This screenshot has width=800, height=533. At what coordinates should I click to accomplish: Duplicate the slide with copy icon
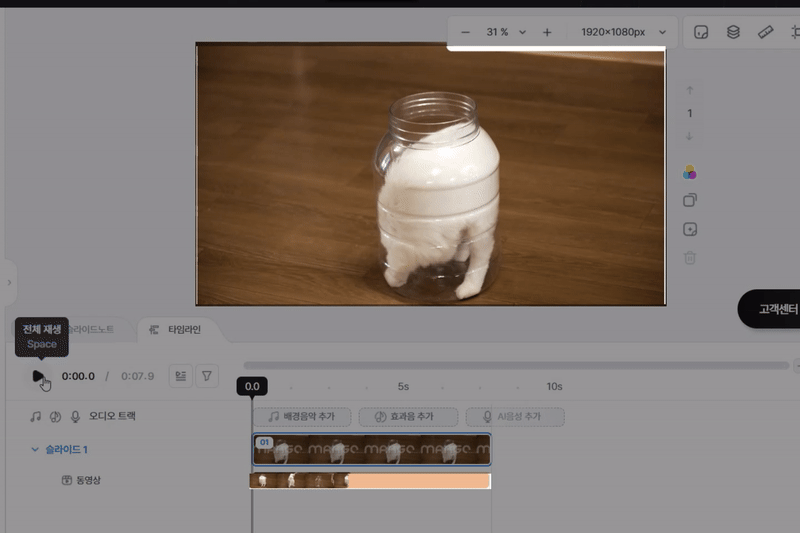pos(689,200)
